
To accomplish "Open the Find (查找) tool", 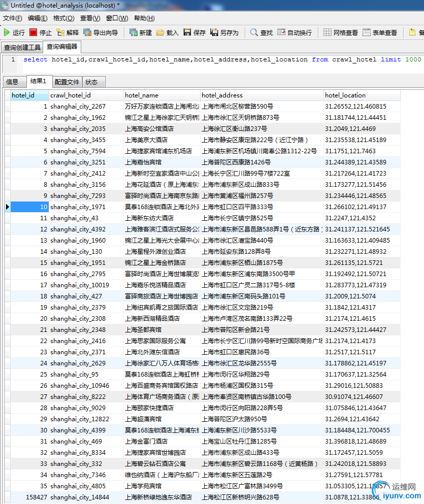I will click(262, 32).
